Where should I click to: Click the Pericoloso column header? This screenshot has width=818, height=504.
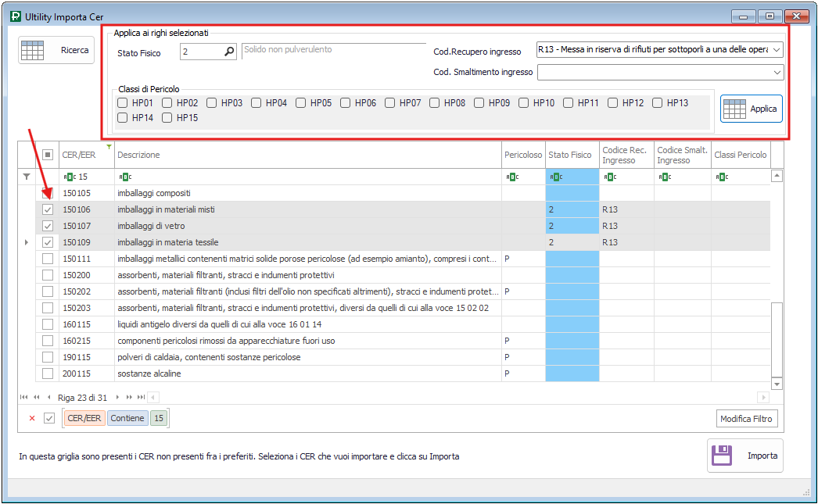click(522, 155)
